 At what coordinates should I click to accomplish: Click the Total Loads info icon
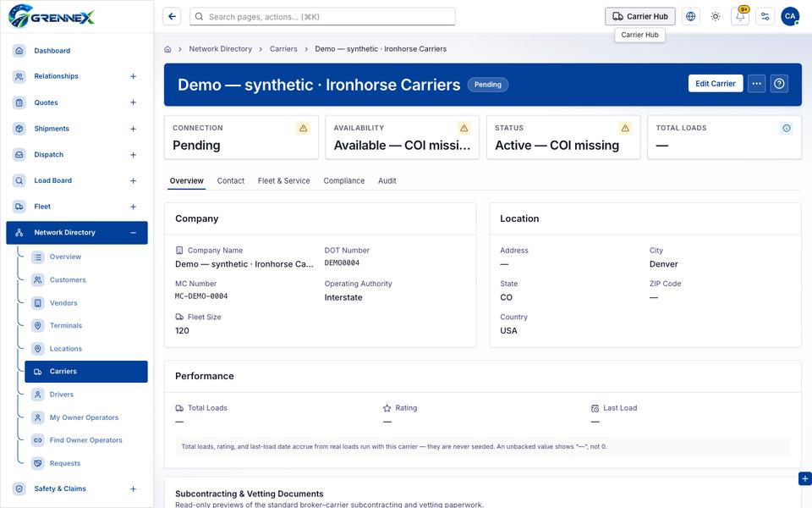pyautogui.click(x=787, y=128)
